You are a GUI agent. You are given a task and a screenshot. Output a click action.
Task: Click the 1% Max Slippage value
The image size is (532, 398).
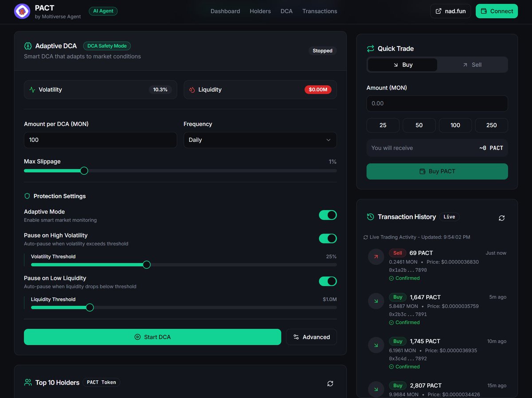332,162
